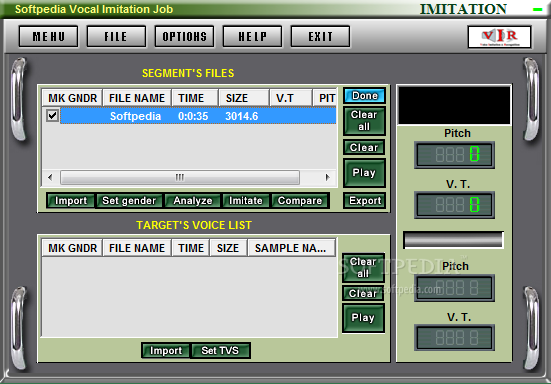The width and height of the screenshot is (551, 384).
Task: Click the Imitate button
Action: click(246, 201)
